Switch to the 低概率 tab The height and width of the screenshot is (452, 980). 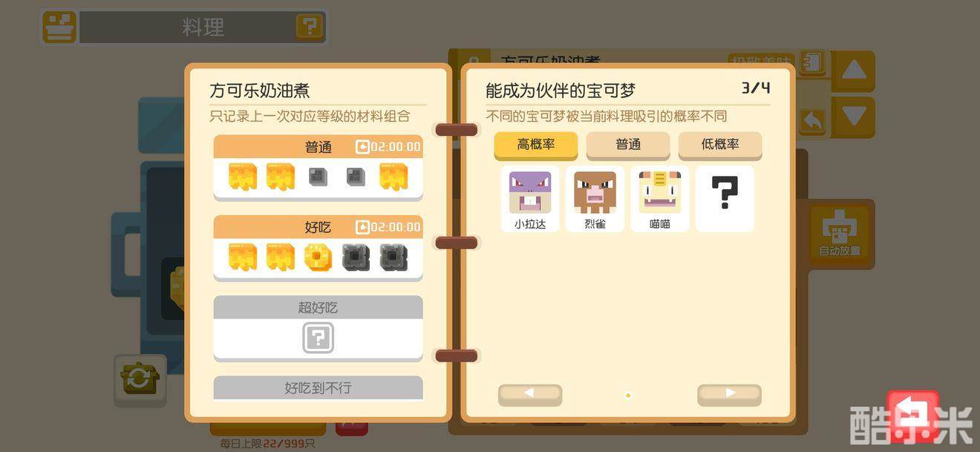(x=720, y=145)
